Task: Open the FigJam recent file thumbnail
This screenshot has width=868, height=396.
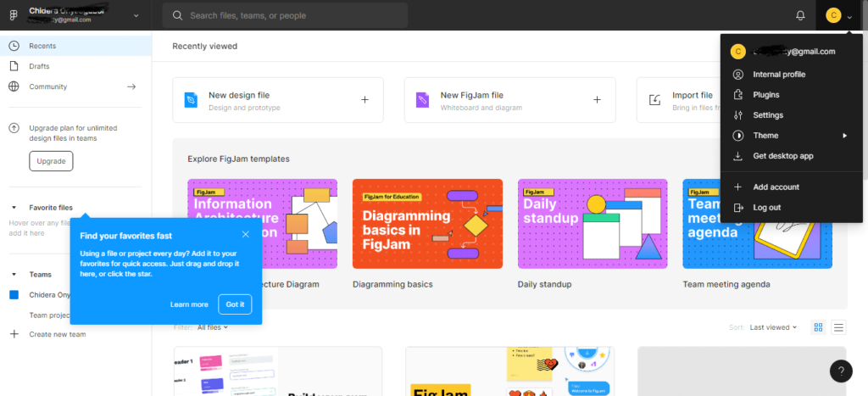Action: pyautogui.click(x=509, y=371)
